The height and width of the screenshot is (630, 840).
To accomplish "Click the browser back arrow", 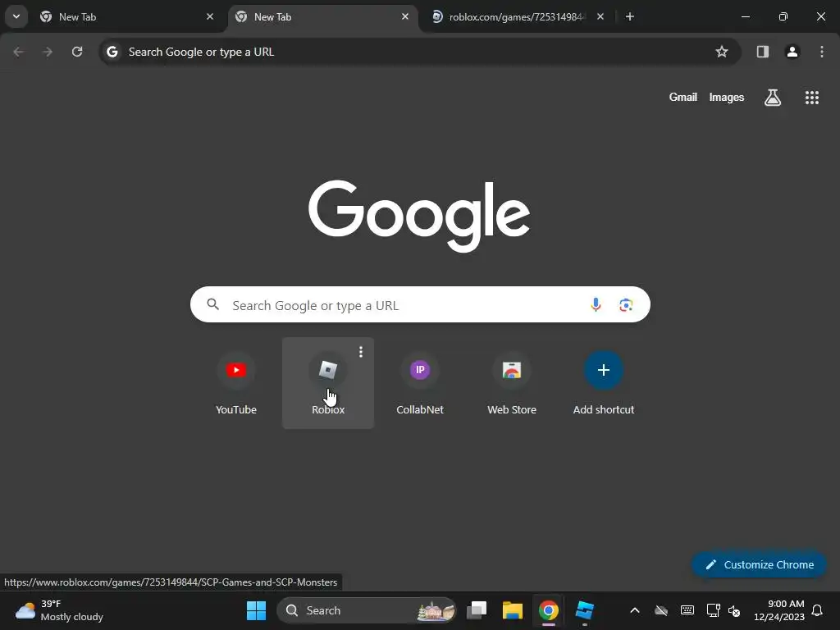I will 18,52.
